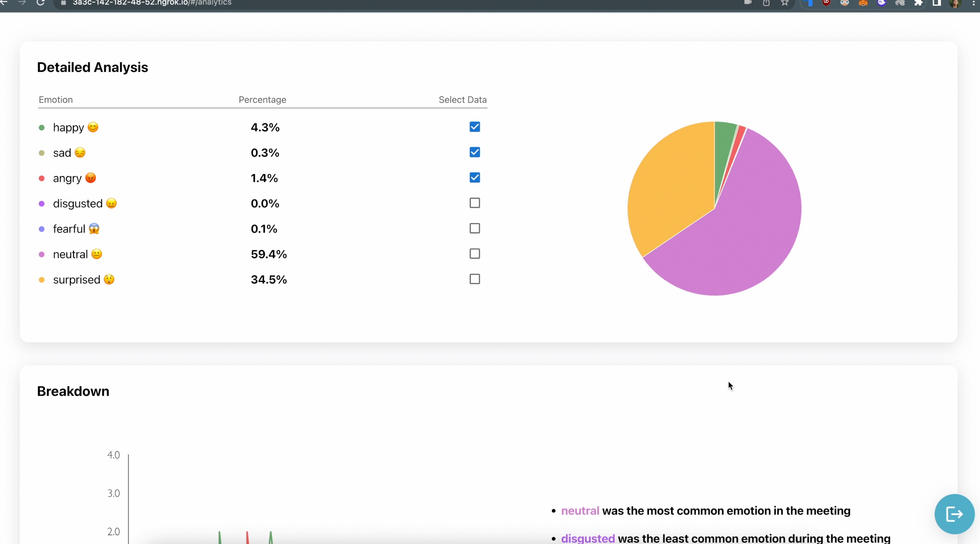Open Chrome three-dot menu
The height and width of the screenshot is (544, 980).
click(973, 3)
